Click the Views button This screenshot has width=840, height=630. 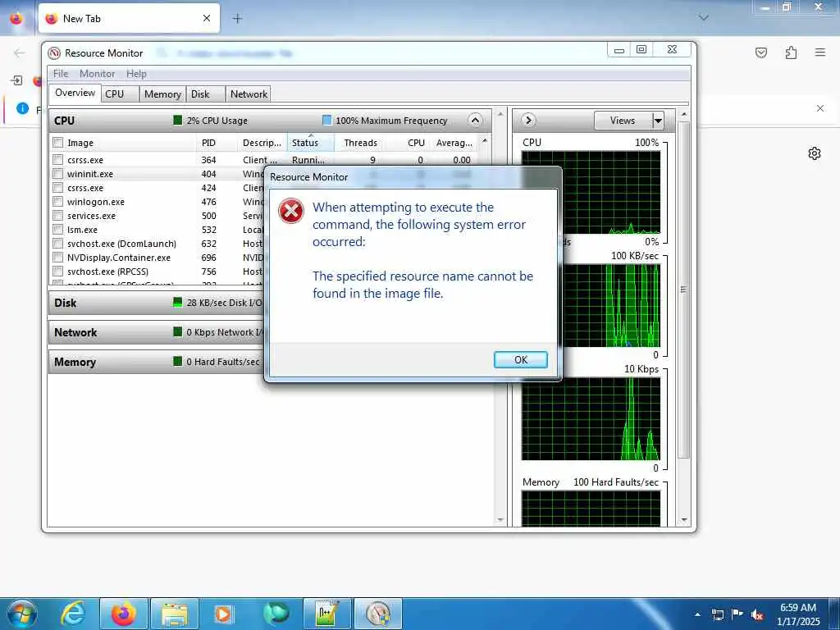623,121
